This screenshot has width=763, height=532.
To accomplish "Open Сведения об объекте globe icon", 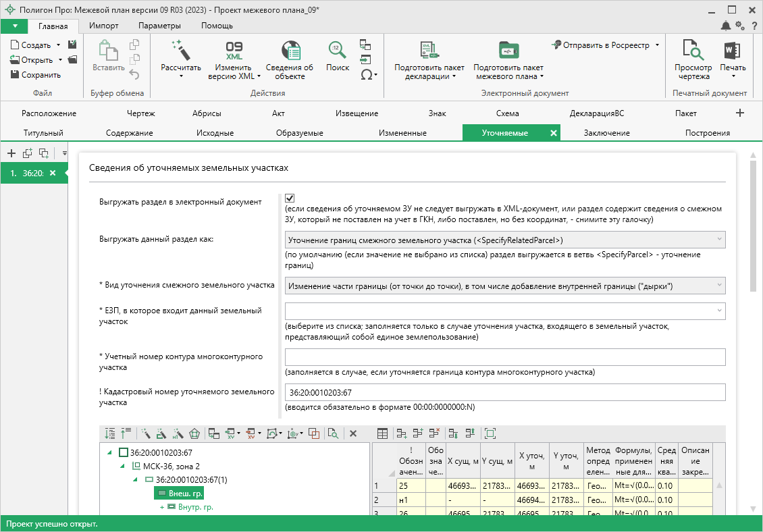I will [x=289, y=51].
